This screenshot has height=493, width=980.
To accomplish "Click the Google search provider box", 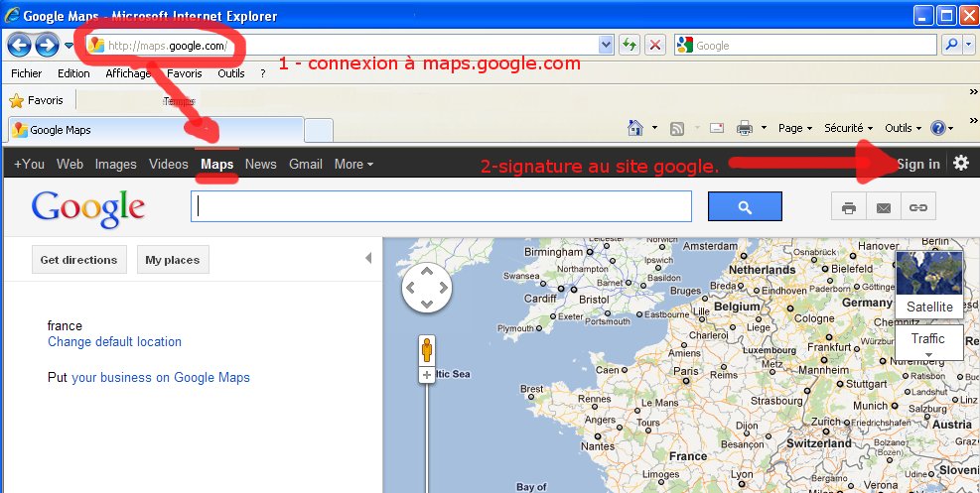I will pyautogui.click(x=805, y=45).
